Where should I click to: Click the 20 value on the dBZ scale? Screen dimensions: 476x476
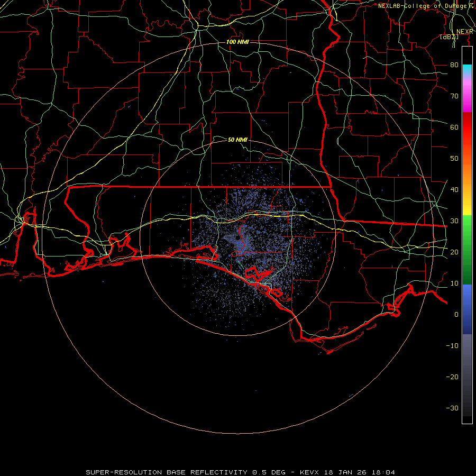click(454, 252)
